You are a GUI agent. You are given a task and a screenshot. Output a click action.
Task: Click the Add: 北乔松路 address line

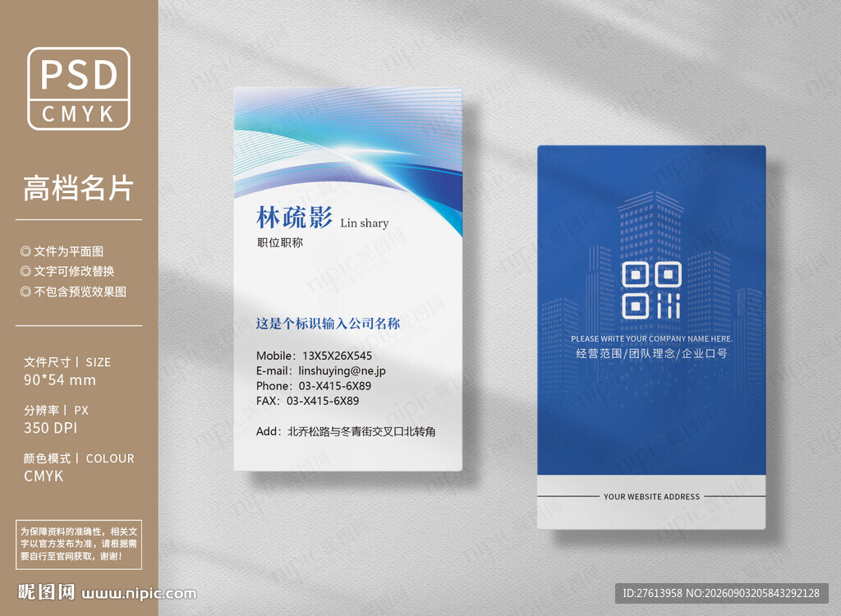pos(346,431)
